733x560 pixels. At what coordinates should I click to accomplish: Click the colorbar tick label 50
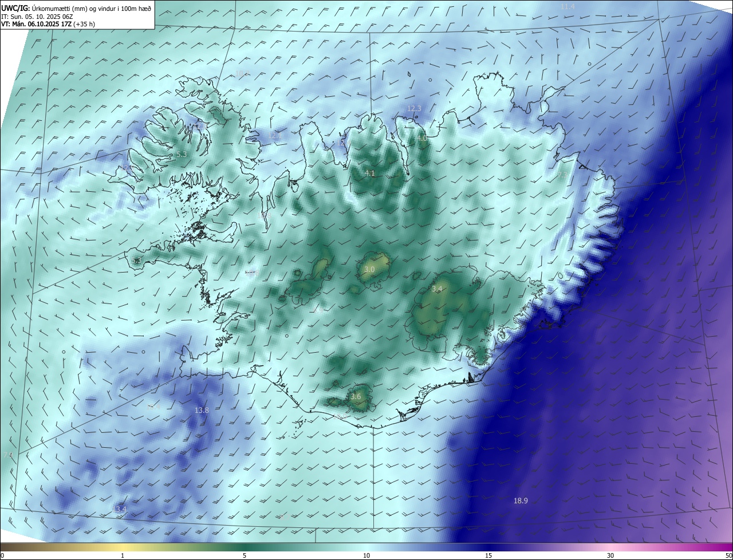(x=728, y=555)
